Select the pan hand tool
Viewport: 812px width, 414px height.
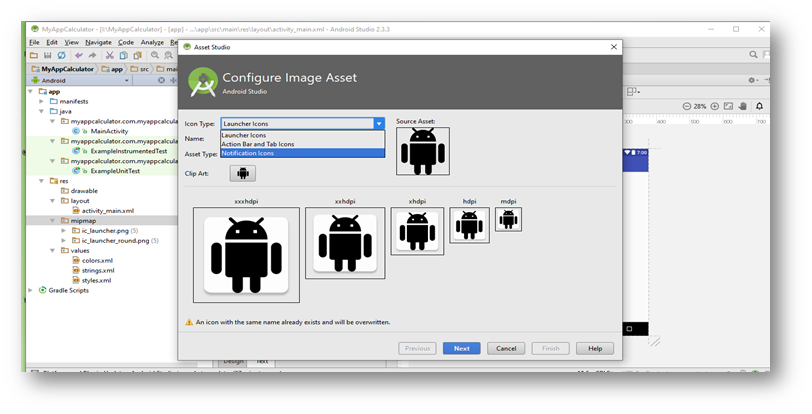[x=743, y=106]
